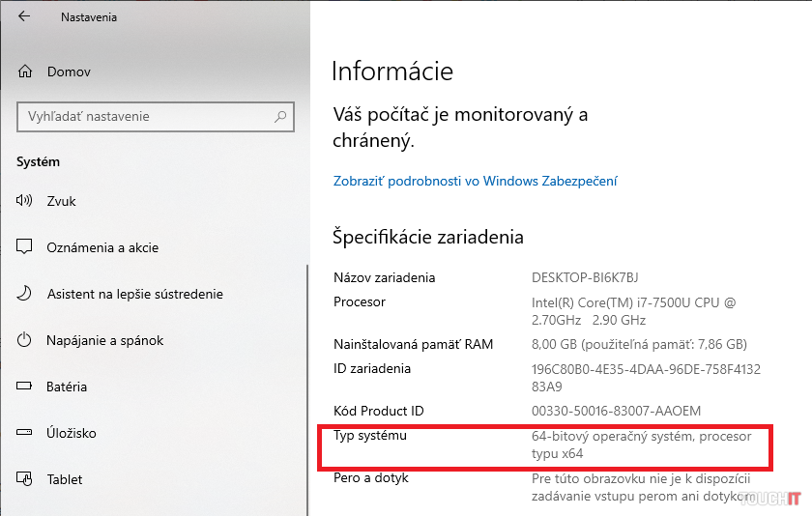
Task: Go to Úložisko settings
Action: pyautogui.click(x=71, y=433)
